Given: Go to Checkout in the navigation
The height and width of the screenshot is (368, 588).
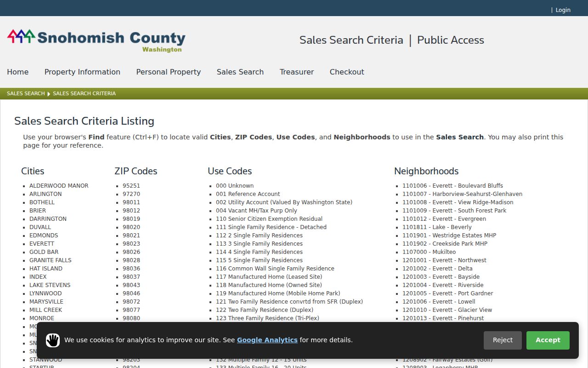Looking at the screenshot, I should (x=347, y=72).
